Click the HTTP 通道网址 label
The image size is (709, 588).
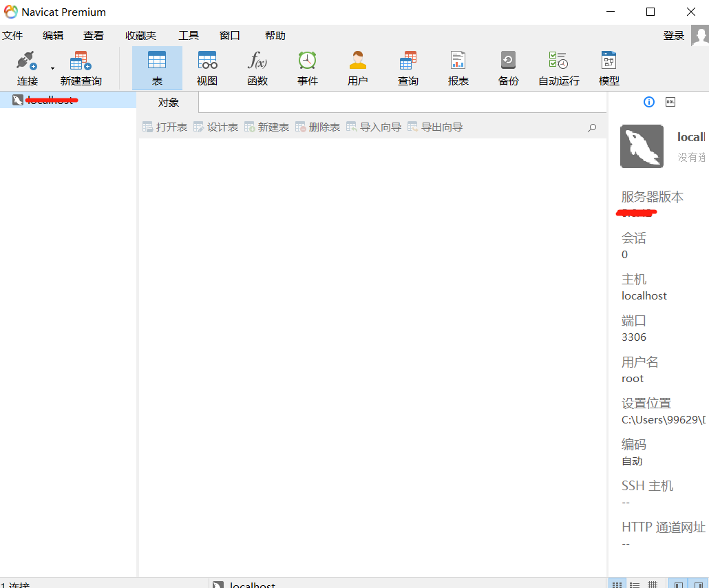[x=664, y=527]
